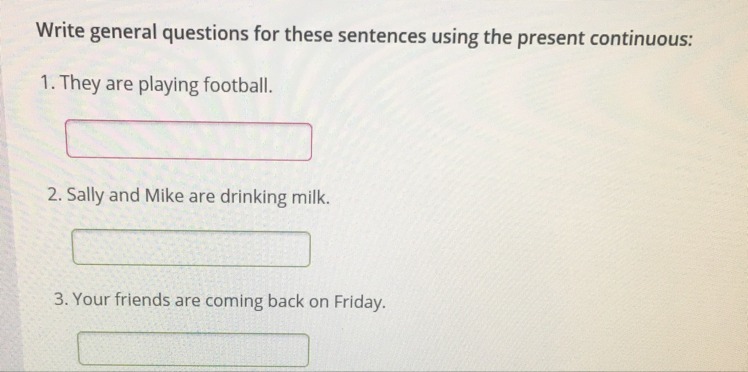Click the 'Your friends are coming back' sentence
The image size is (748, 372).
coord(219,302)
